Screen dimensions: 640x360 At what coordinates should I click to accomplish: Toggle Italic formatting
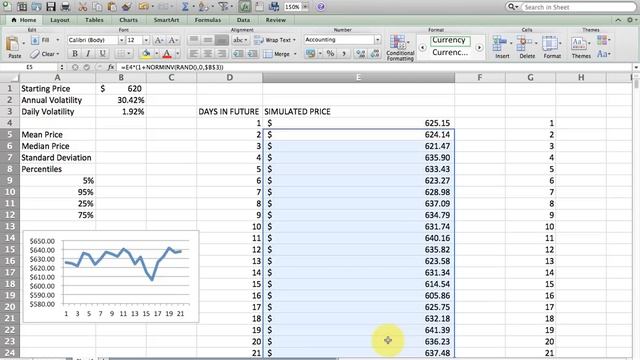(x=88, y=53)
